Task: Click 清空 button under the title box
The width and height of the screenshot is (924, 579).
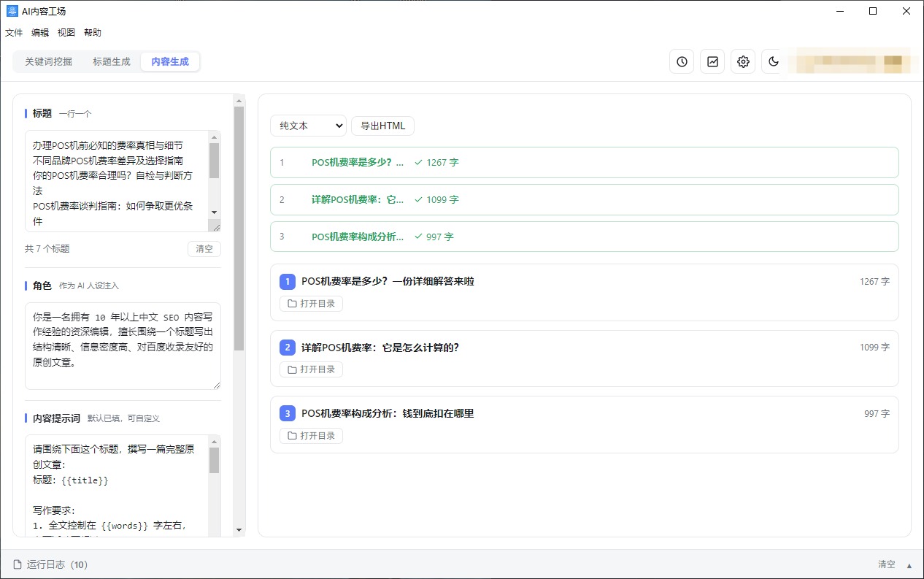Action: (x=204, y=249)
